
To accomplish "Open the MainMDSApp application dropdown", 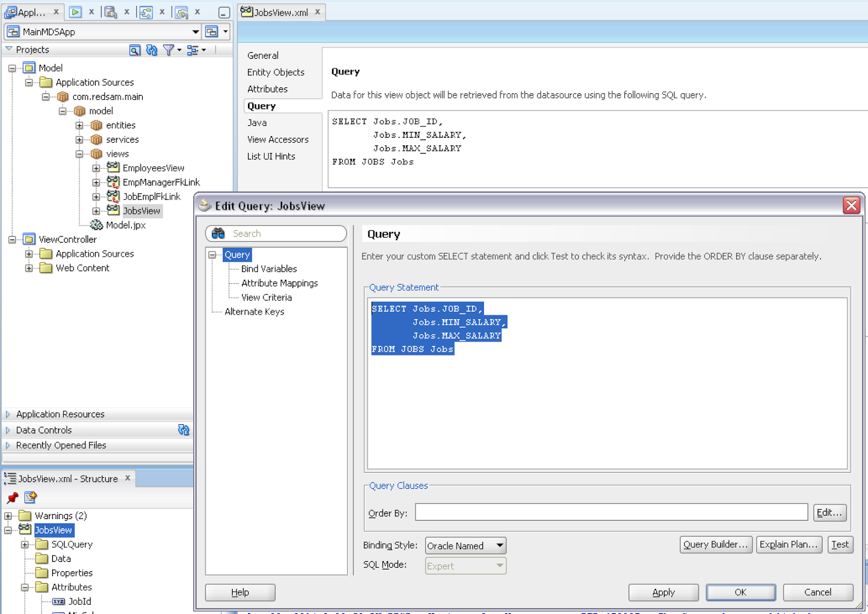I will [x=196, y=32].
